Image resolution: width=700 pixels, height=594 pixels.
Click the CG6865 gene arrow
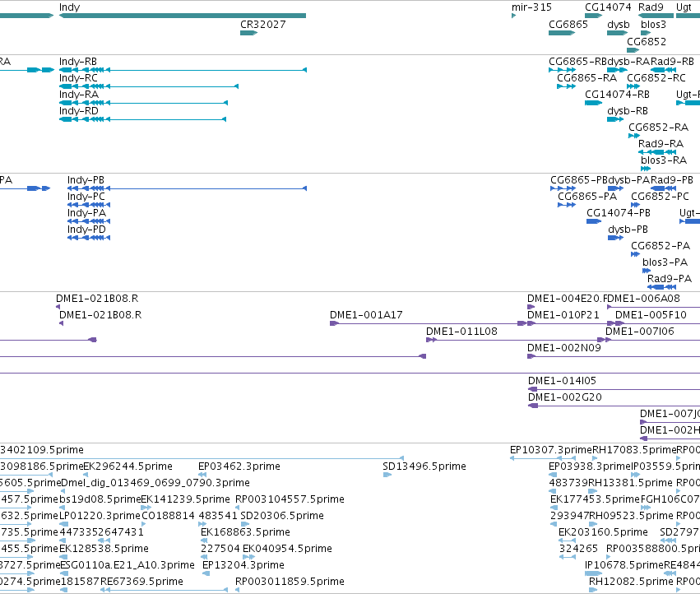(562, 33)
